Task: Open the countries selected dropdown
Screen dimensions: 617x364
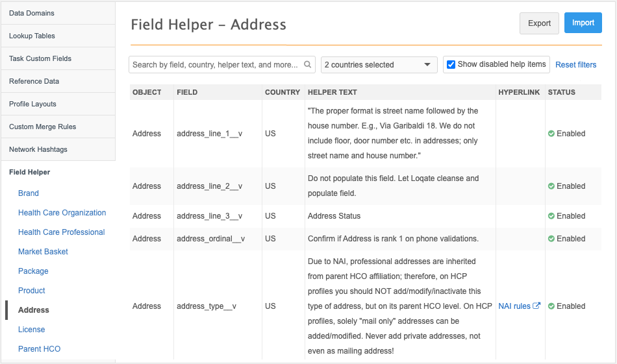Action: [380, 65]
